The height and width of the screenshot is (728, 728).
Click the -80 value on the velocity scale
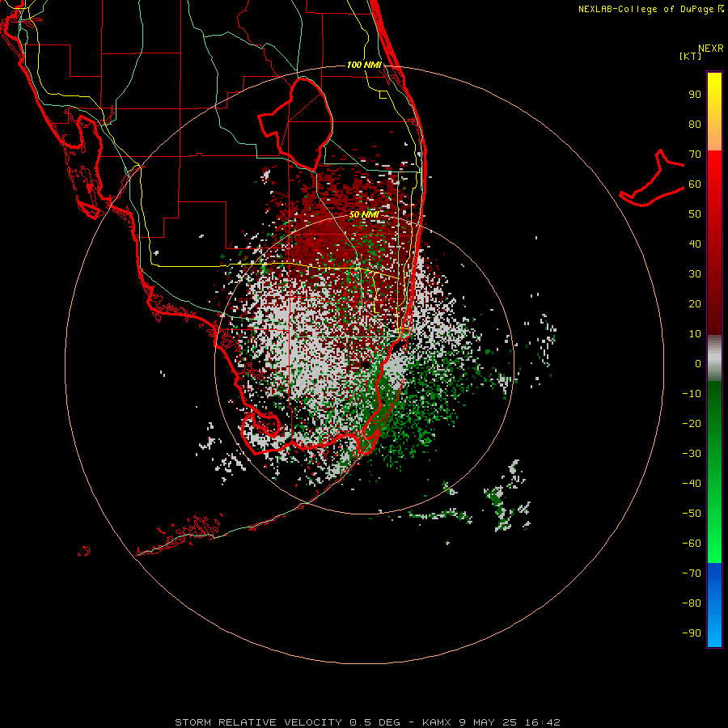692,603
